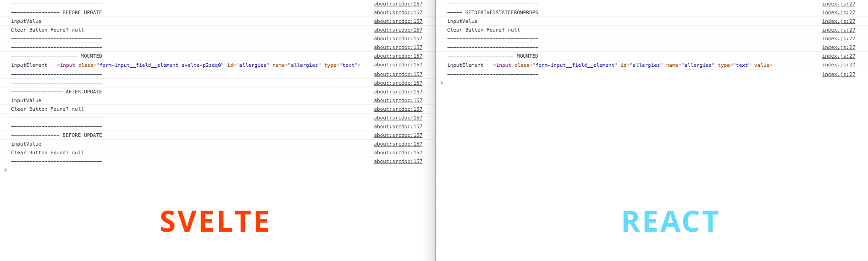Open index.js:27 link on React MOUNTED row

(x=838, y=56)
